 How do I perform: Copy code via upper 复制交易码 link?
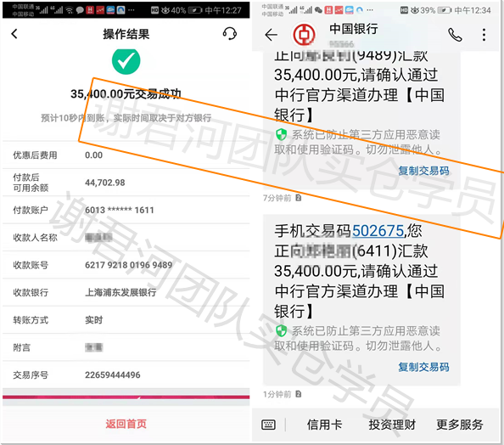[x=423, y=171]
